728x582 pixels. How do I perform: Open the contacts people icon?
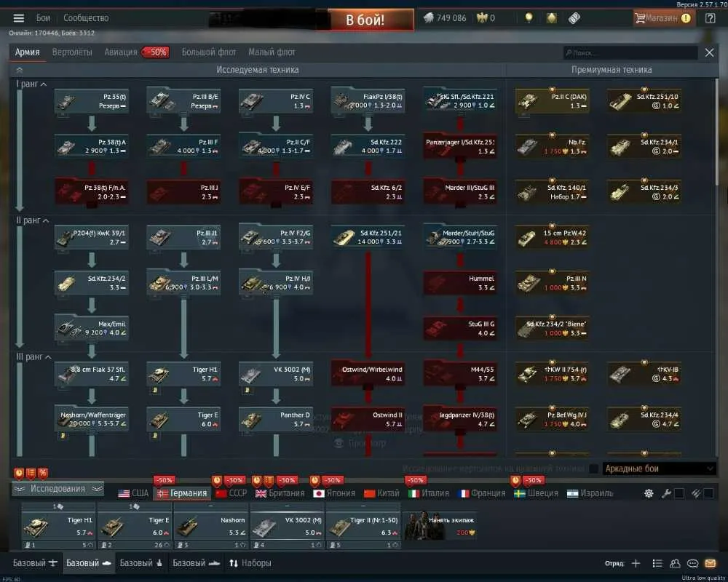click(x=675, y=563)
